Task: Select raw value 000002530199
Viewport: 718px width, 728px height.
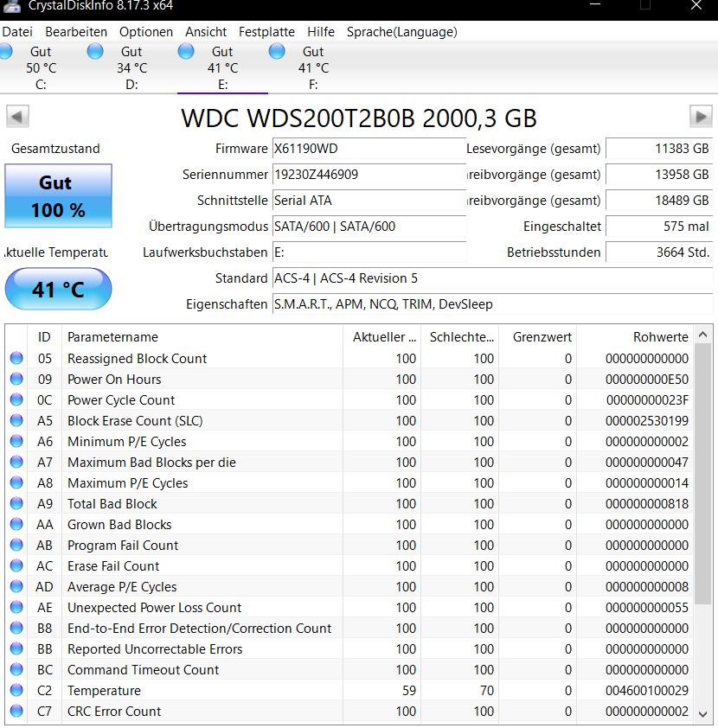Action: [x=647, y=421]
